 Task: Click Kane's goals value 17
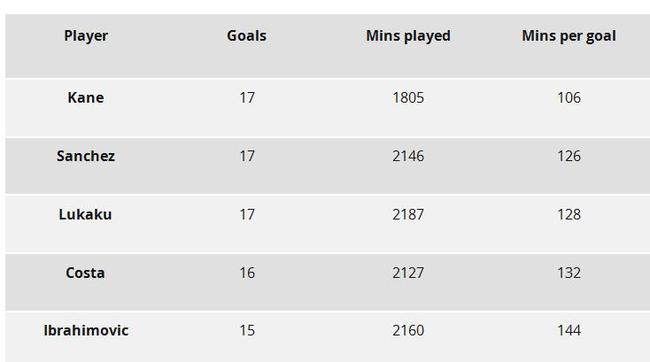247,98
